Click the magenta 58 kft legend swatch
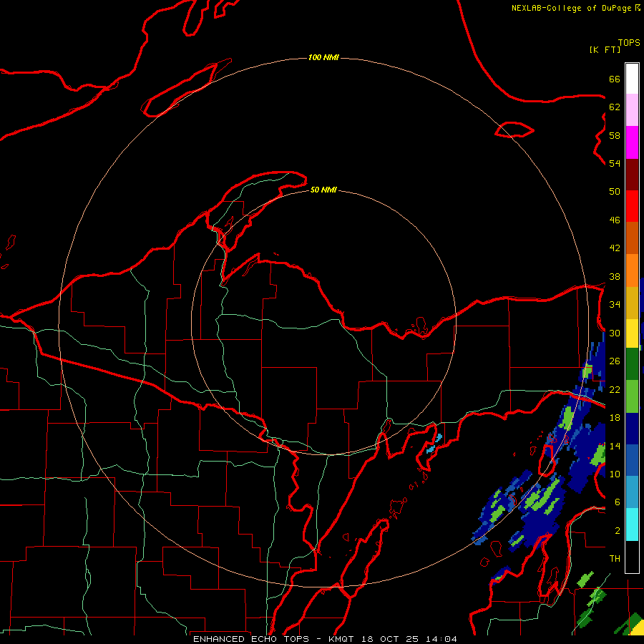Screen dimensions: 644x644 pos(632,142)
